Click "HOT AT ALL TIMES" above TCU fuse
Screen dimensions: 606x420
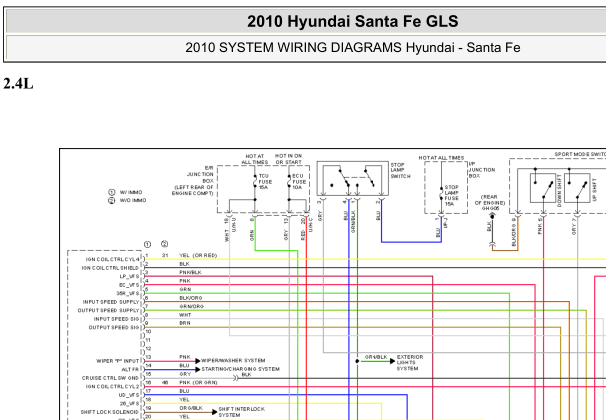pyautogui.click(x=255, y=159)
